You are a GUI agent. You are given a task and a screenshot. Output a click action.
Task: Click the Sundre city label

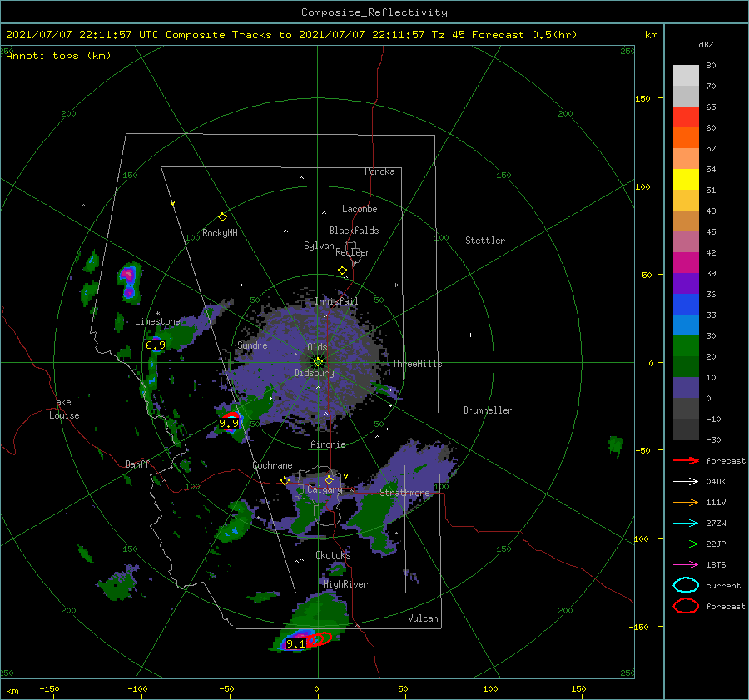coord(252,345)
